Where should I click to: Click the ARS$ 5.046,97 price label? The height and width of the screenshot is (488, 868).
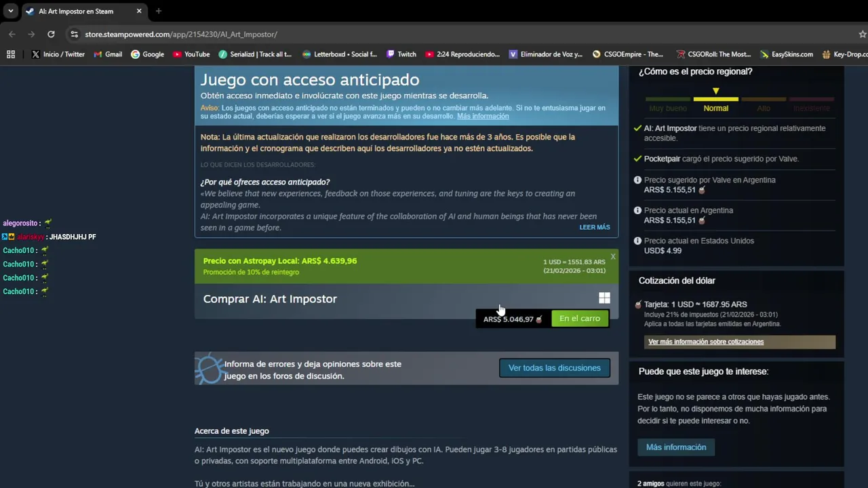pyautogui.click(x=513, y=319)
